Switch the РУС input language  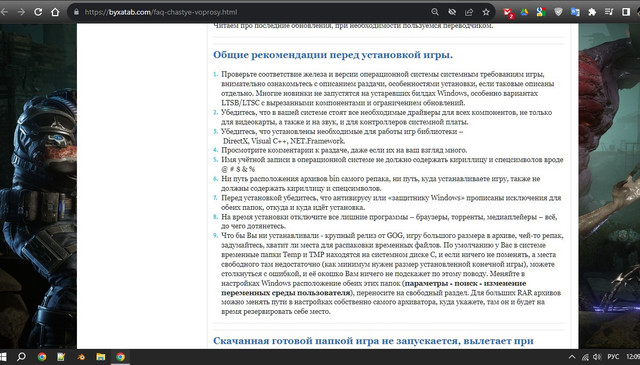click(x=613, y=357)
